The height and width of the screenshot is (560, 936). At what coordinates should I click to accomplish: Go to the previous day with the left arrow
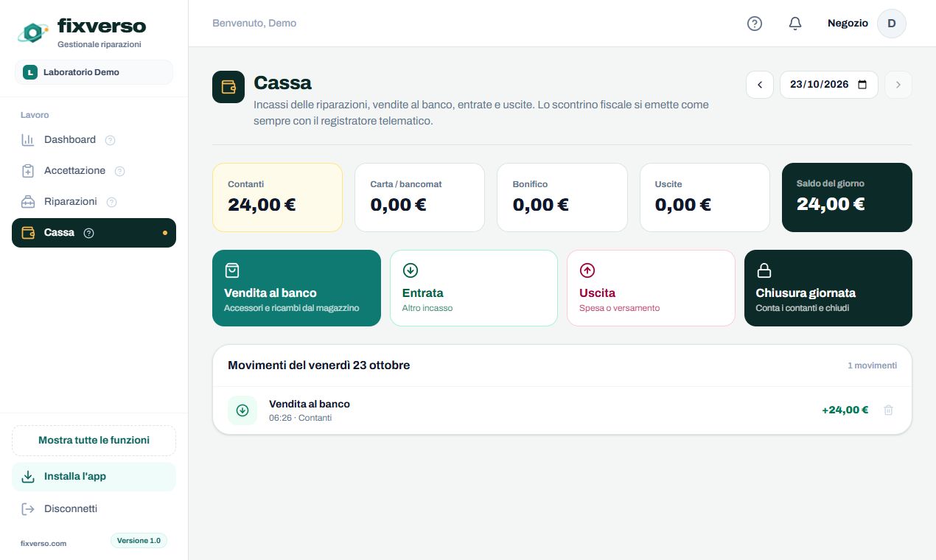(760, 85)
